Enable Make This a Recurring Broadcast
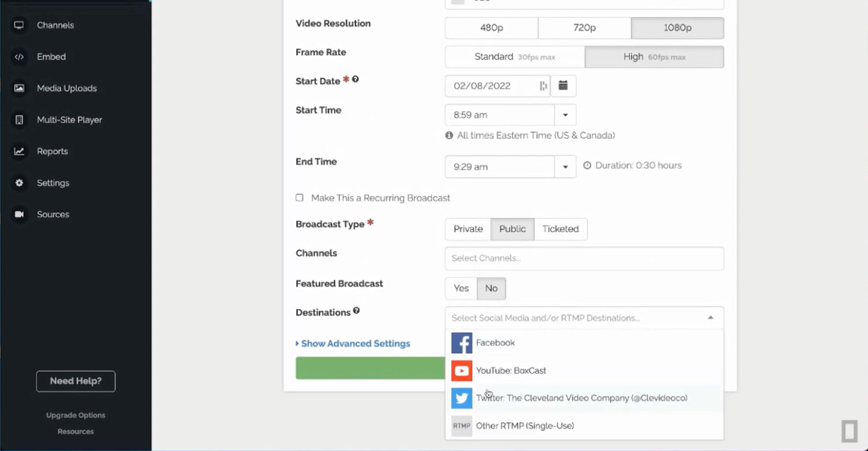868x451 pixels. pyautogui.click(x=299, y=197)
